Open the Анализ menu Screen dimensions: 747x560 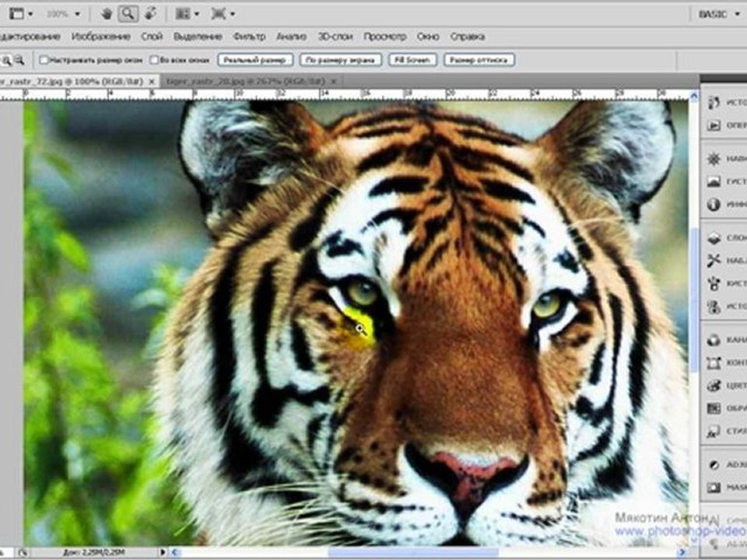(291, 37)
